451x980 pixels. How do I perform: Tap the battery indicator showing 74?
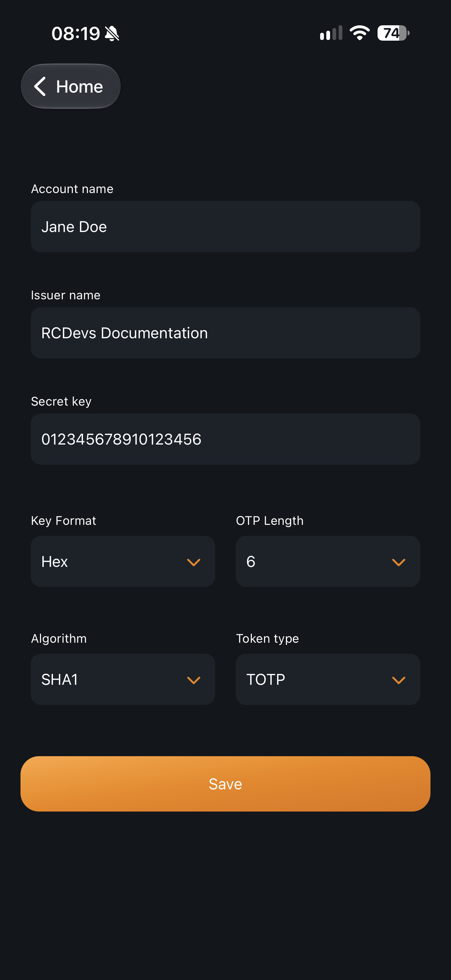pyautogui.click(x=393, y=33)
